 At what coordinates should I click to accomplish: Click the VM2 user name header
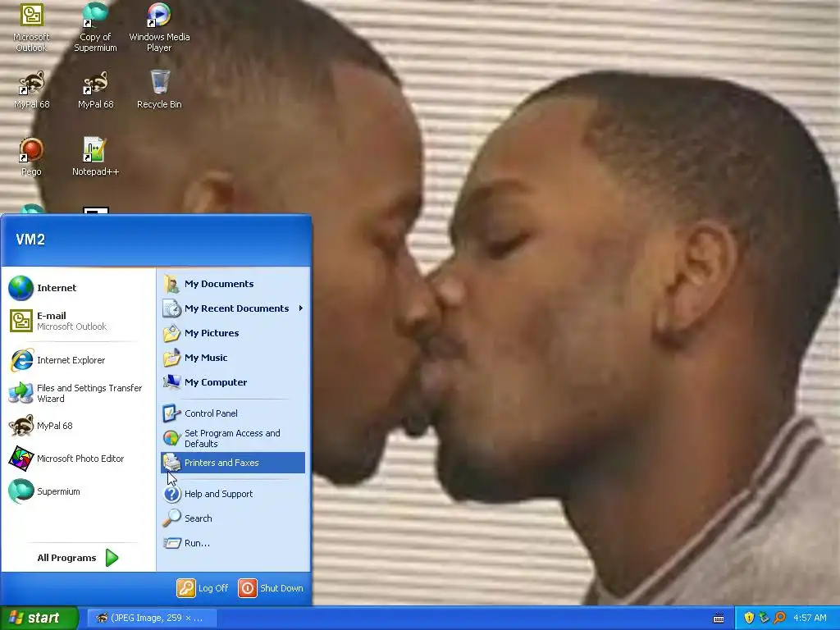(30, 240)
